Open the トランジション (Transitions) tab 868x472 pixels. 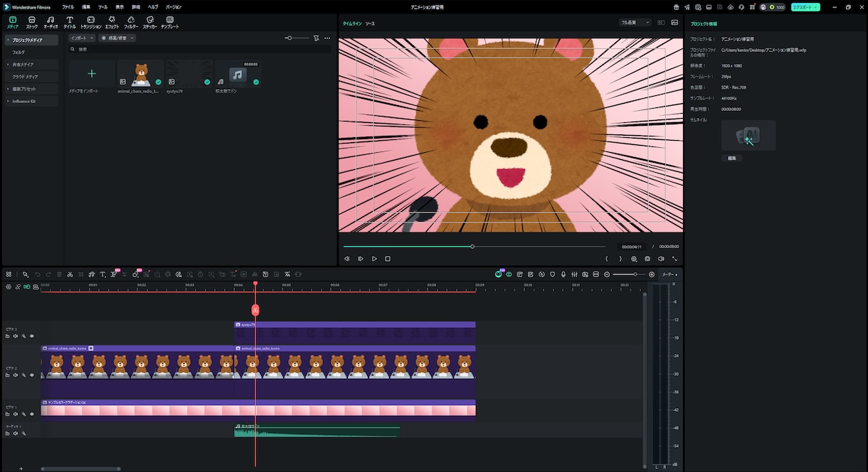[x=91, y=22]
